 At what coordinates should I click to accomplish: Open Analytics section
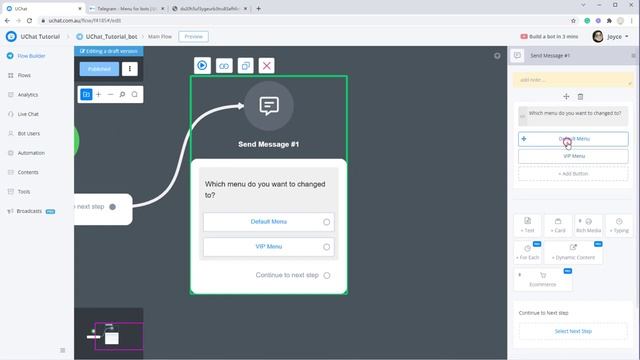tap(27, 95)
